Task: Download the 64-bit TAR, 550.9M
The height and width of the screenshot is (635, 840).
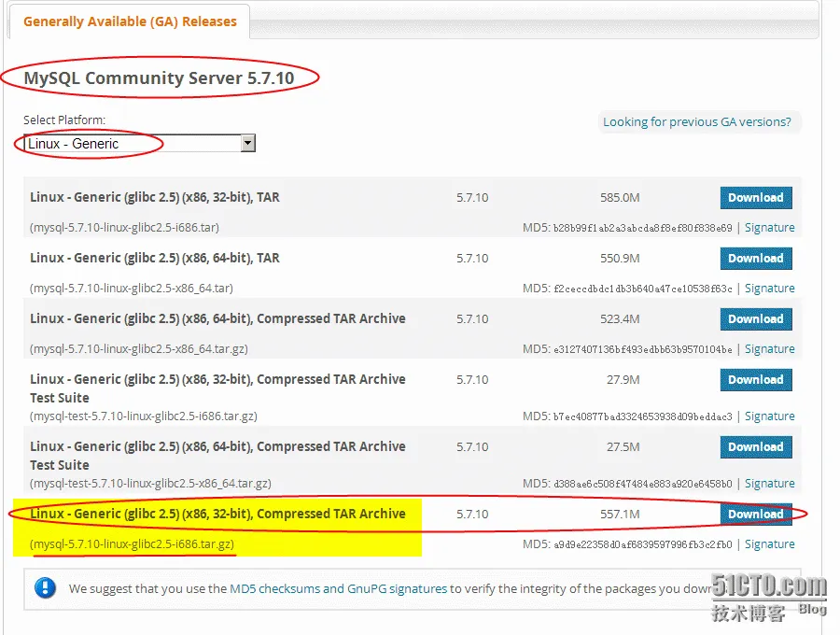Action: (756, 259)
